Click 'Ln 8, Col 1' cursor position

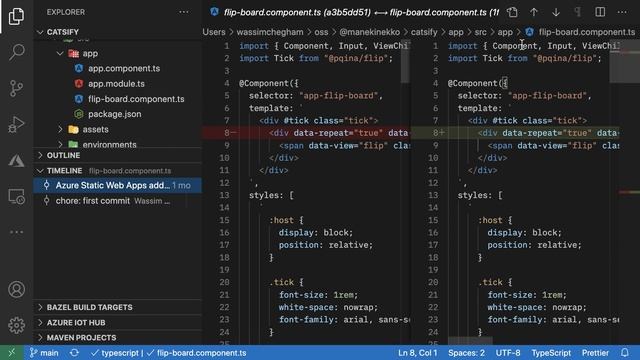pyautogui.click(x=418, y=353)
